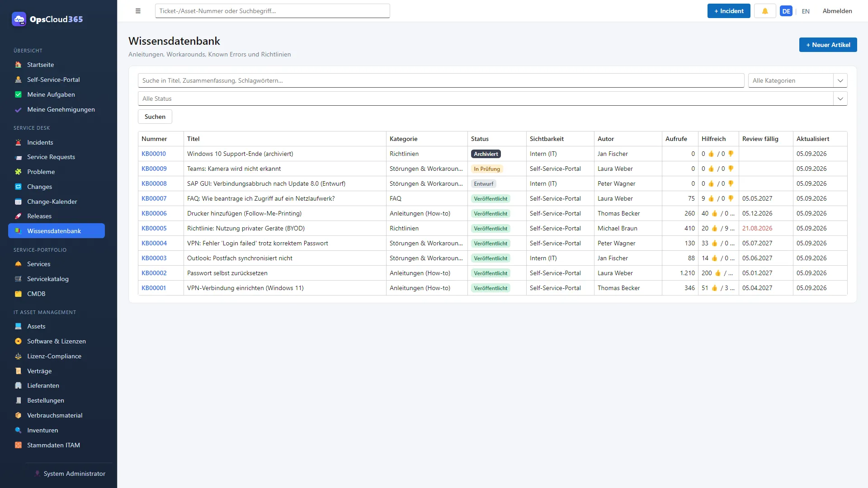
Task: Open article KB00001 link
Action: [154, 288]
